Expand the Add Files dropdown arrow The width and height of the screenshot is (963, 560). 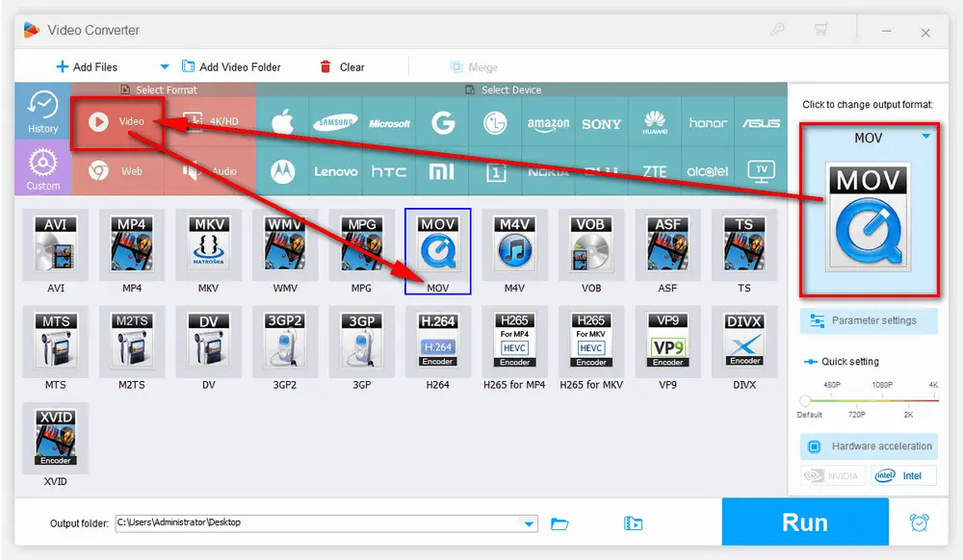(x=164, y=67)
